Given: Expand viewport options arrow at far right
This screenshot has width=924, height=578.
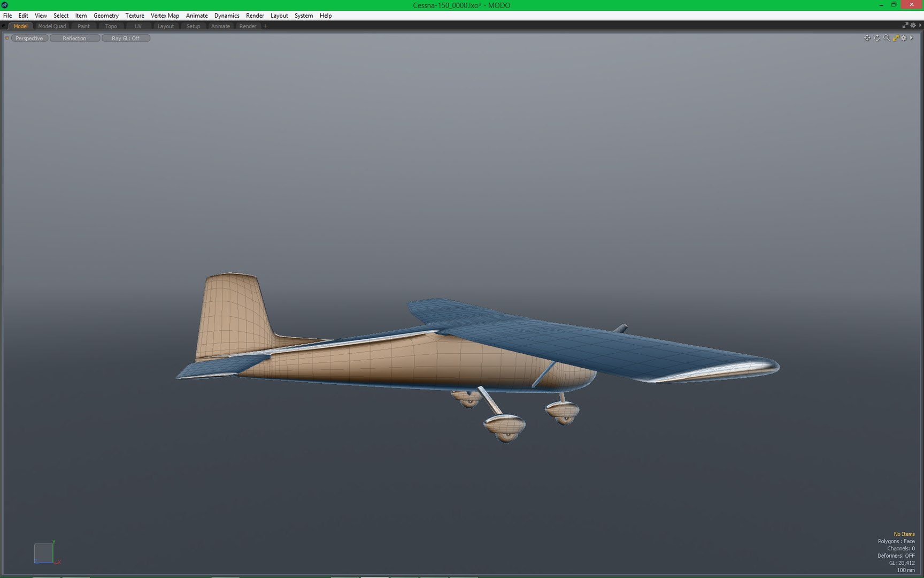Looking at the screenshot, I should [x=912, y=38].
